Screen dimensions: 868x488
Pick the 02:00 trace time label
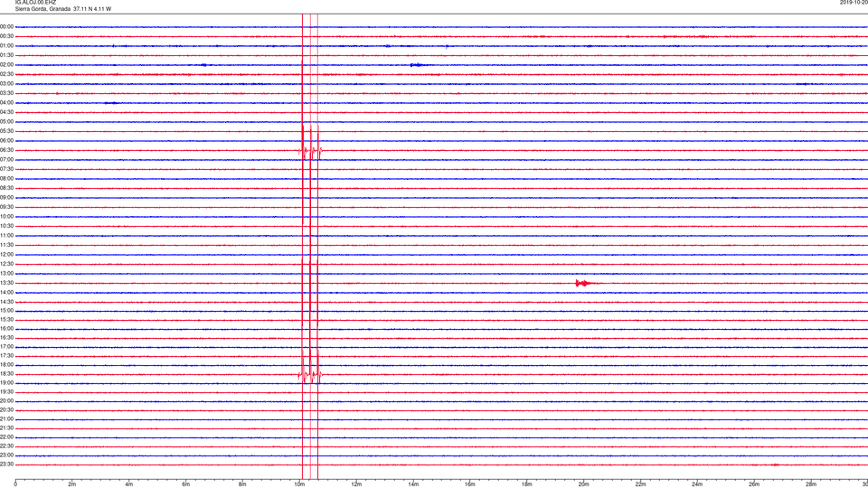(x=6, y=65)
